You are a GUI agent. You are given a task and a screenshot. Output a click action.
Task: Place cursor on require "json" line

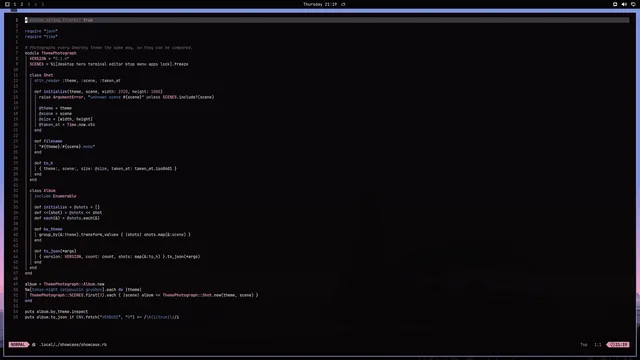click(x=41, y=31)
